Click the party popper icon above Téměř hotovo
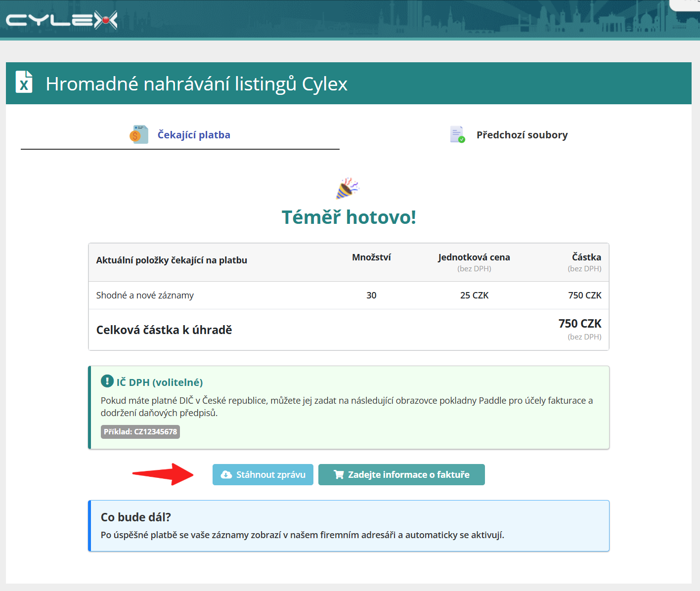The width and height of the screenshot is (700, 591). pos(348,188)
